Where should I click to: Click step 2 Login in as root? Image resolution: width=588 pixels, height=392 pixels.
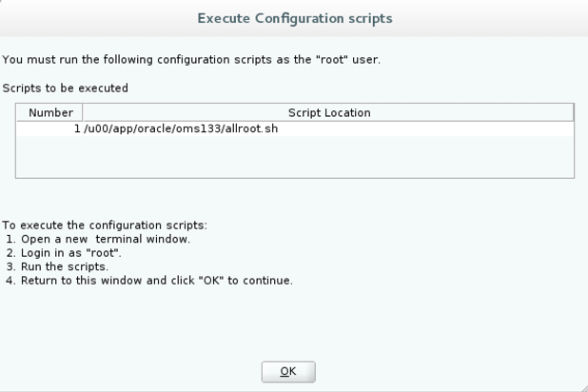coord(64,253)
